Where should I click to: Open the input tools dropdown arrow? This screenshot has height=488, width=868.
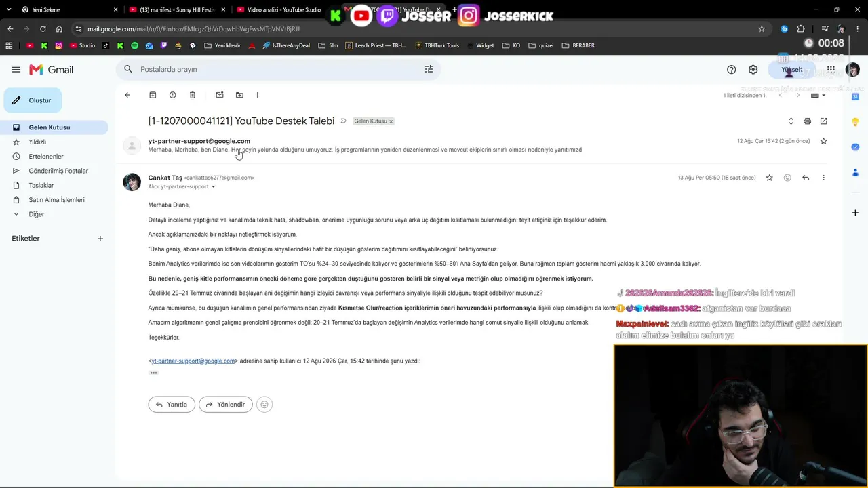click(824, 96)
